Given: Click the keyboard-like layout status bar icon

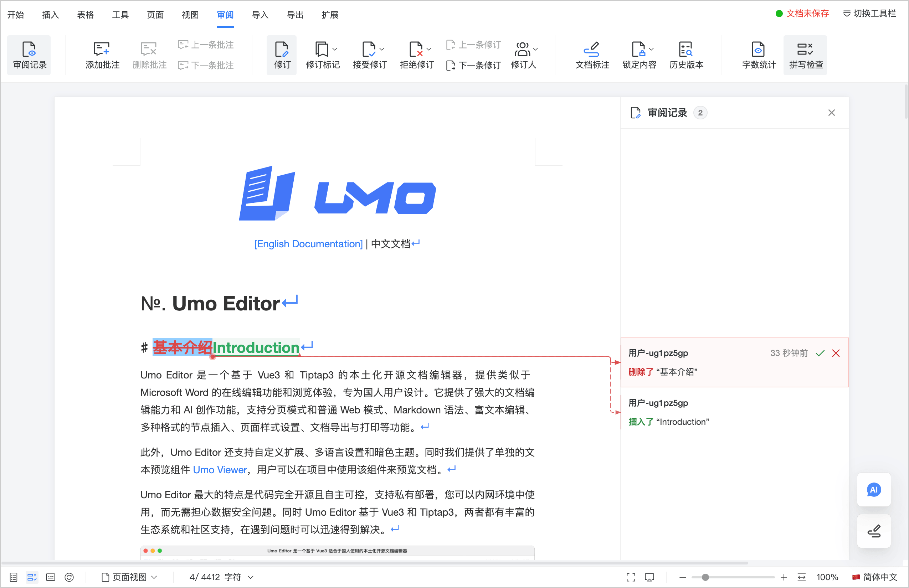Looking at the screenshot, I should tap(50, 577).
